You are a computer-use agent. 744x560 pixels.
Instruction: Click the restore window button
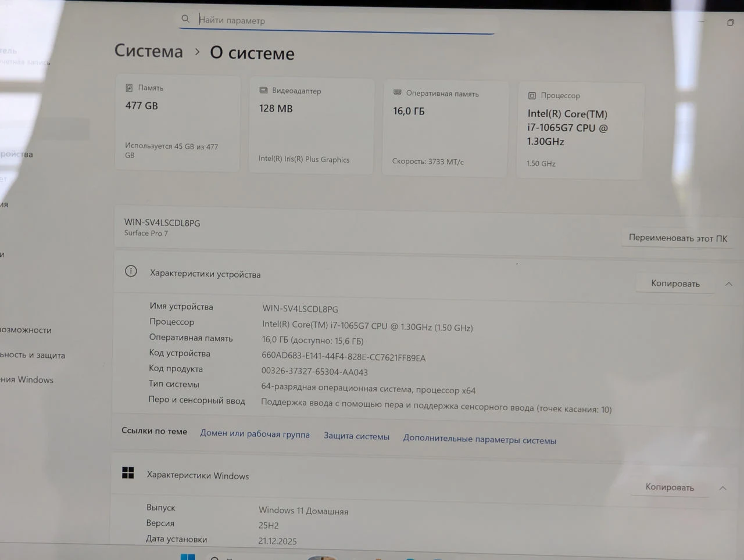(x=730, y=23)
